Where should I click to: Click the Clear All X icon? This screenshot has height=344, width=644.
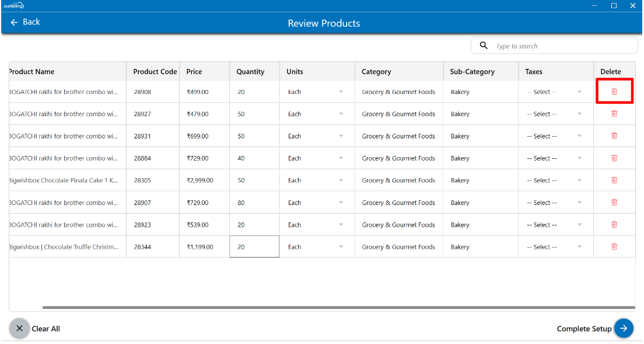click(x=19, y=328)
